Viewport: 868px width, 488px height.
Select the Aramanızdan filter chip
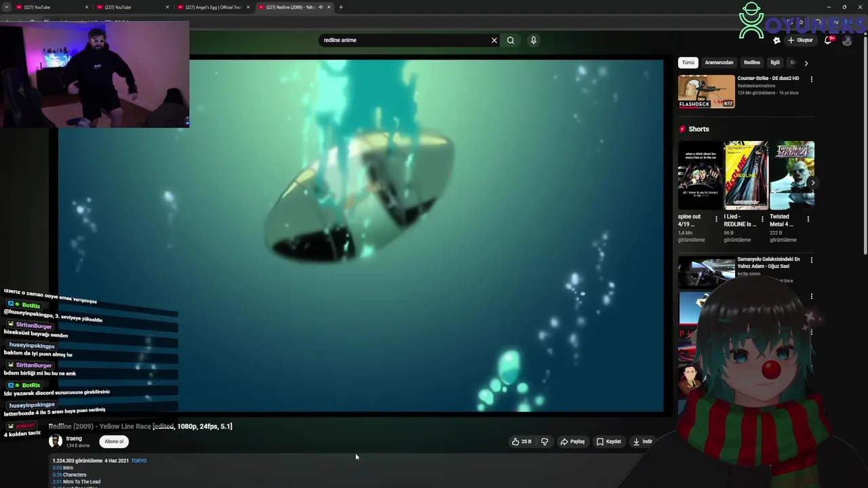[x=719, y=62]
